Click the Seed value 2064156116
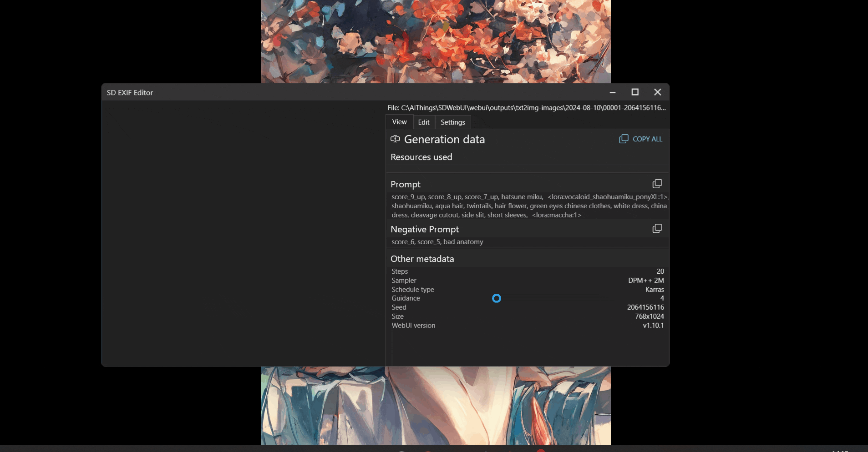 pos(645,307)
